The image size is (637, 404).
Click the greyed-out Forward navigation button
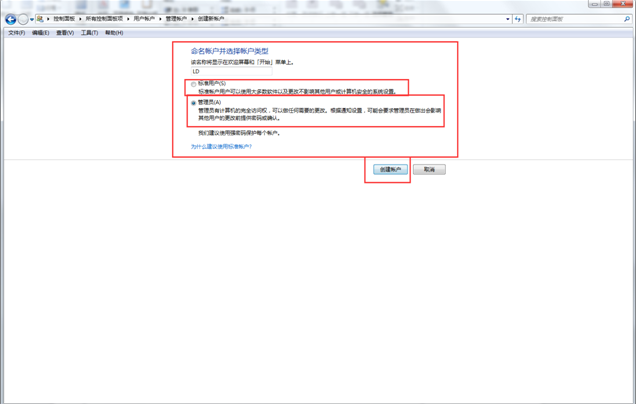23,19
